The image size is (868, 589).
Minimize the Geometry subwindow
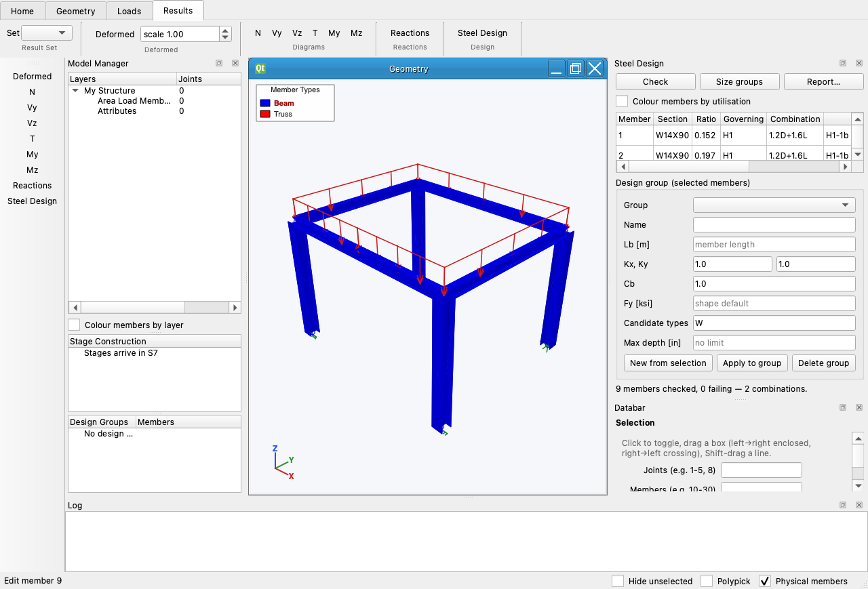[557, 68]
